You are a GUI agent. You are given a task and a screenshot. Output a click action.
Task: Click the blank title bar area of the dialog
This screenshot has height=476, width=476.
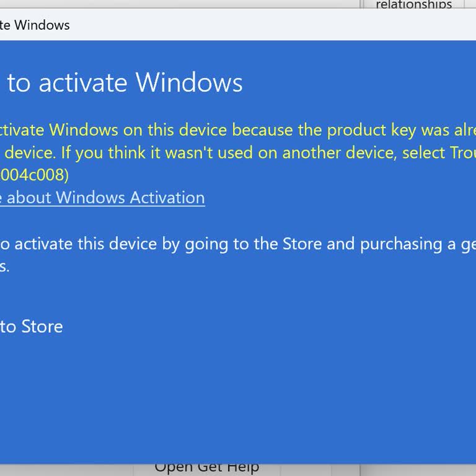point(248,25)
